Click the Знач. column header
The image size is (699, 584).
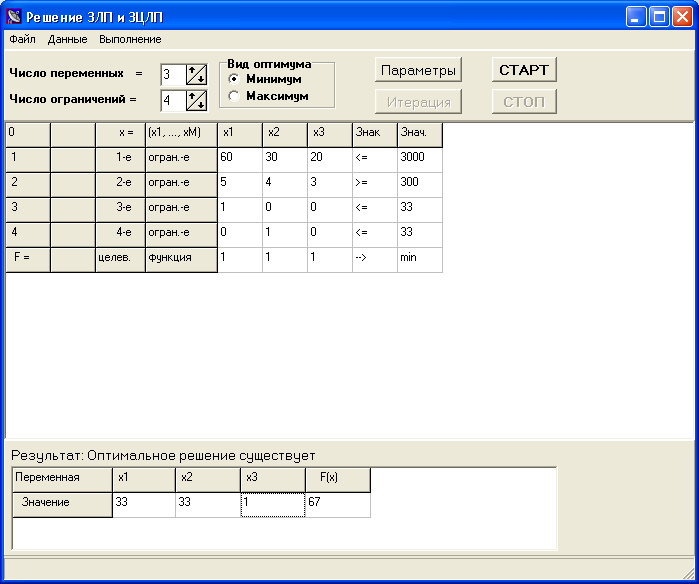(420, 135)
